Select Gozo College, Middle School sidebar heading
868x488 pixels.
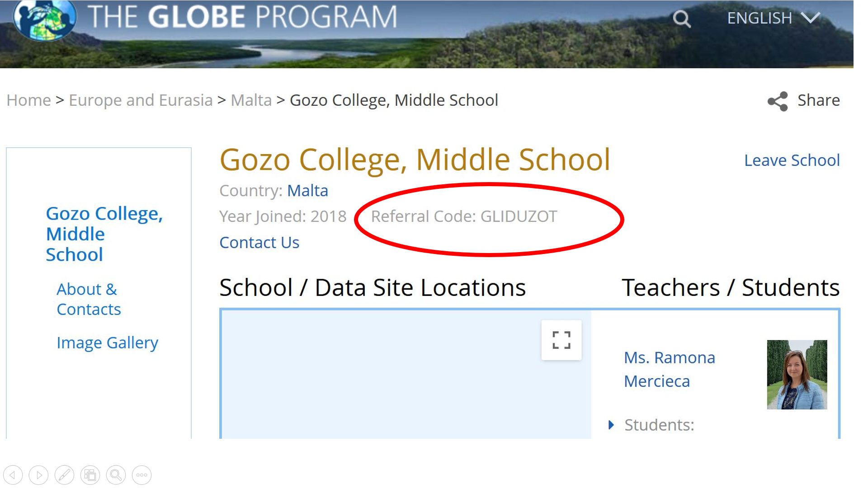coord(104,234)
